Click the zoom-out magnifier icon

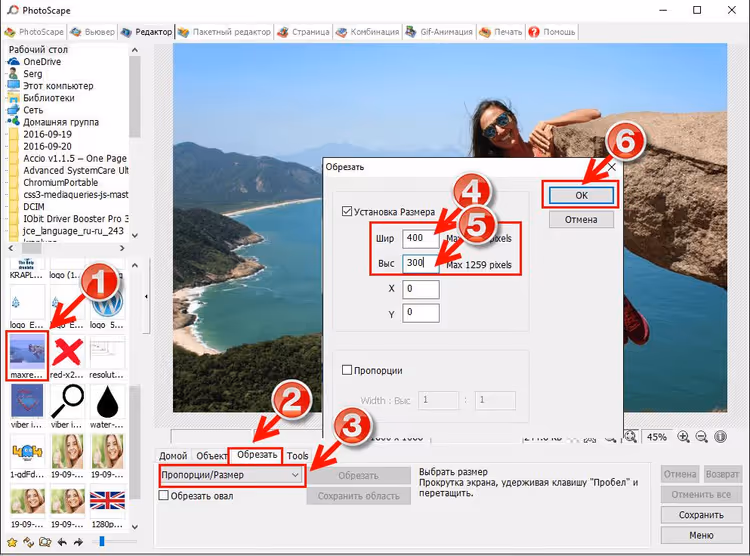[702, 436]
